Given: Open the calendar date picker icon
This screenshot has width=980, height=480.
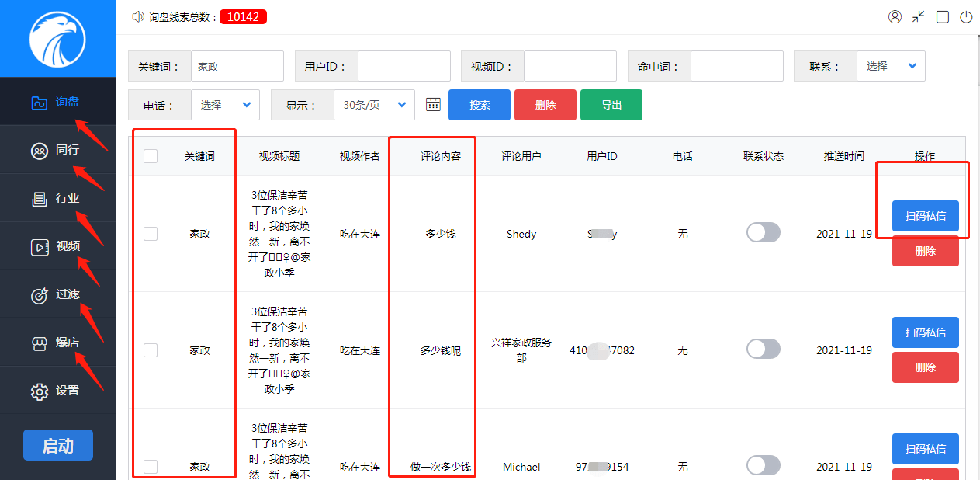Looking at the screenshot, I should tap(433, 105).
